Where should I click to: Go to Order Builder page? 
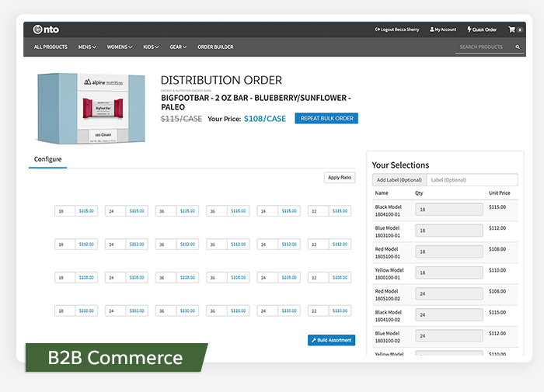(215, 47)
